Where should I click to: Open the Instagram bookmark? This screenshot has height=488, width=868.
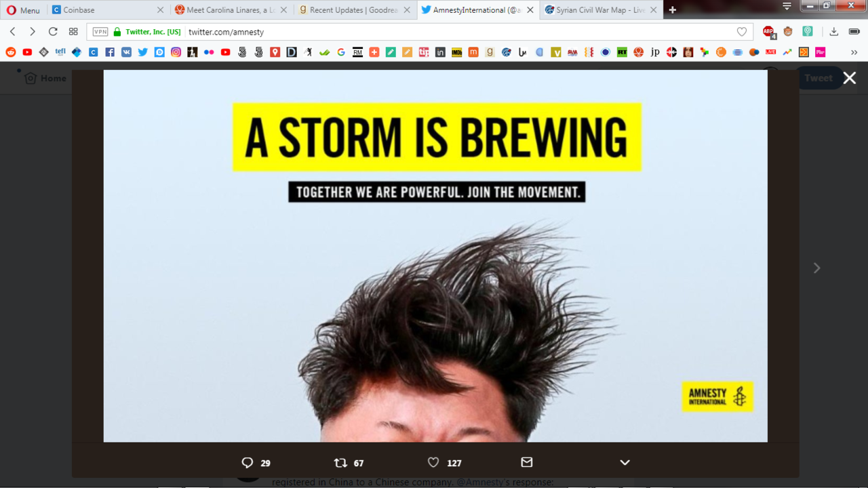tap(176, 52)
